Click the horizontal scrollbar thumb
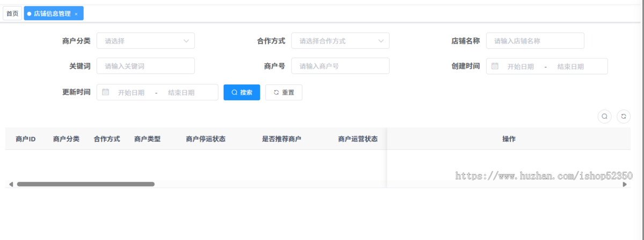The width and height of the screenshot is (644, 240). (85, 184)
